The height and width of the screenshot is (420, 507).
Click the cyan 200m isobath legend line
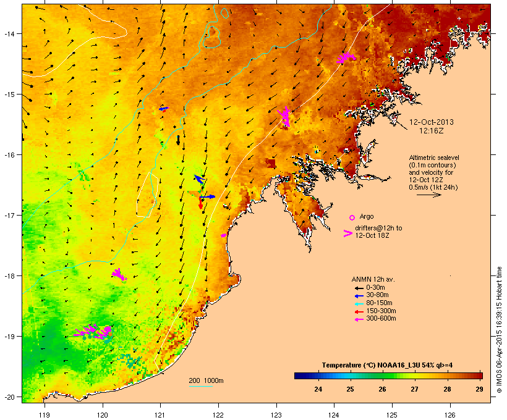tap(200, 386)
